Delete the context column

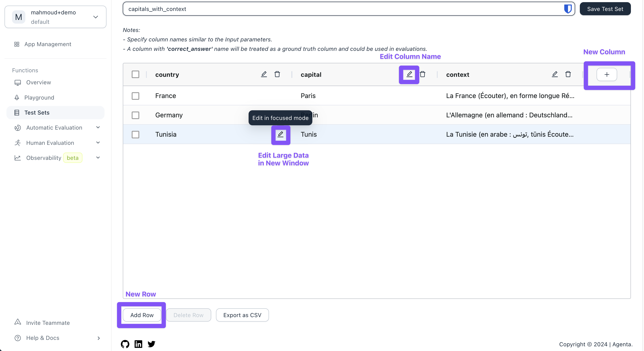click(568, 74)
